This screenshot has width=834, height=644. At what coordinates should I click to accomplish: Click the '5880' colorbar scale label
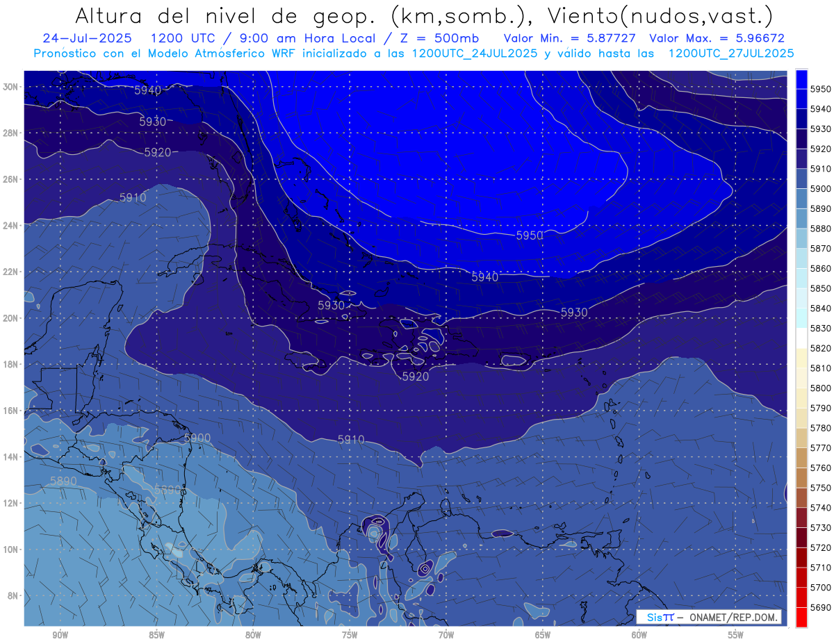point(820,228)
